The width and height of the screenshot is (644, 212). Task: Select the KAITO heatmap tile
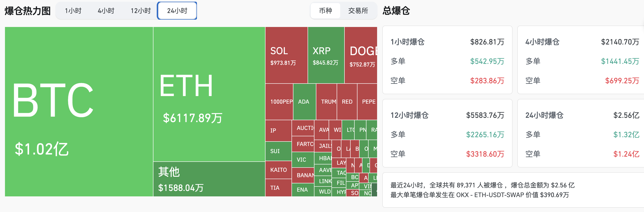[278, 170]
